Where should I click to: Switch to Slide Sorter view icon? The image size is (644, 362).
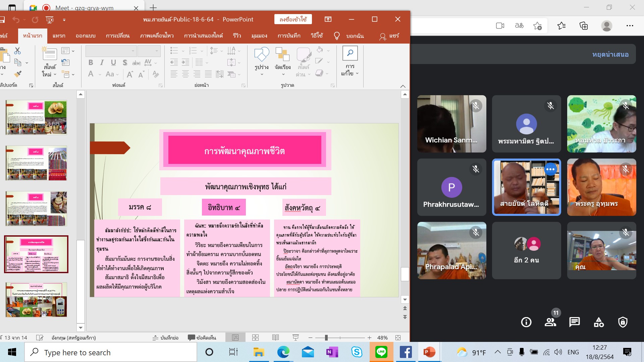[x=255, y=338]
